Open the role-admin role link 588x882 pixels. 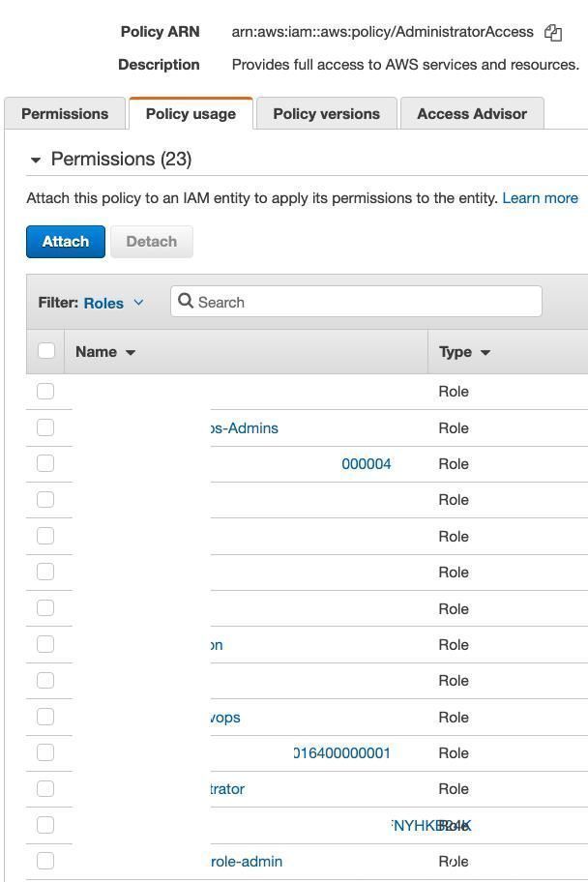click(x=247, y=861)
